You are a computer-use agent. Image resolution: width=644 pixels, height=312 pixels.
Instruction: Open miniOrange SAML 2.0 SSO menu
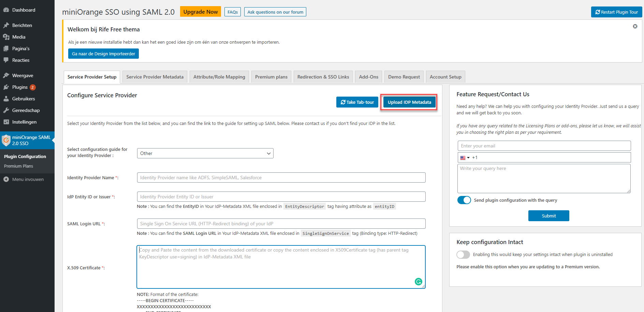pos(27,140)
